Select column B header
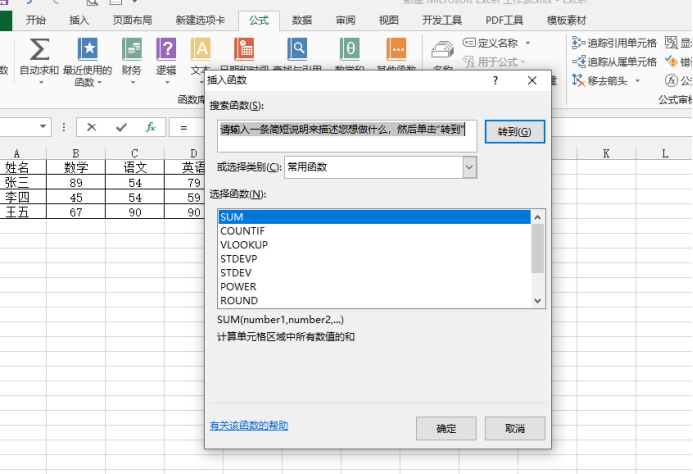This screenshot has width=693, height=474. click(76, 153)
